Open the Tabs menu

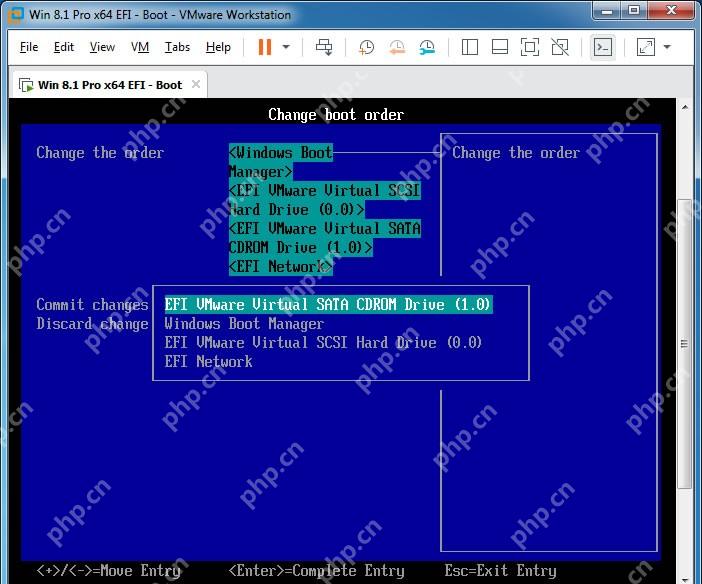pyautogui.click(x=177, y=47)
